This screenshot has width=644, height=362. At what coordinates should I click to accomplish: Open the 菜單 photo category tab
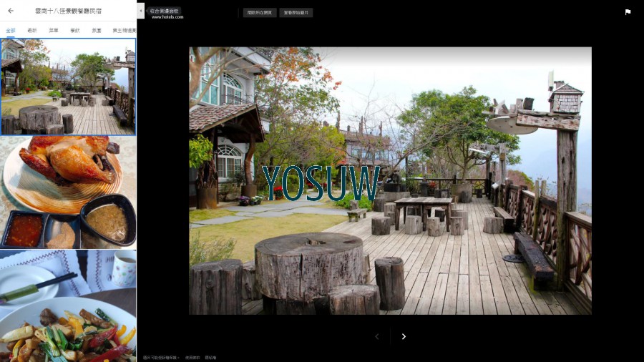coord(54,31)
